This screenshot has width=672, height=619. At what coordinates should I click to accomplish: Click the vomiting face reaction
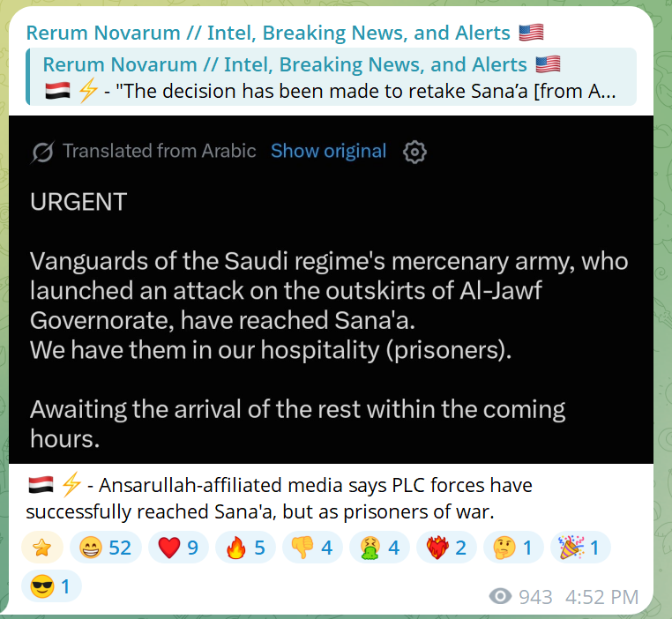pos(380,548)
